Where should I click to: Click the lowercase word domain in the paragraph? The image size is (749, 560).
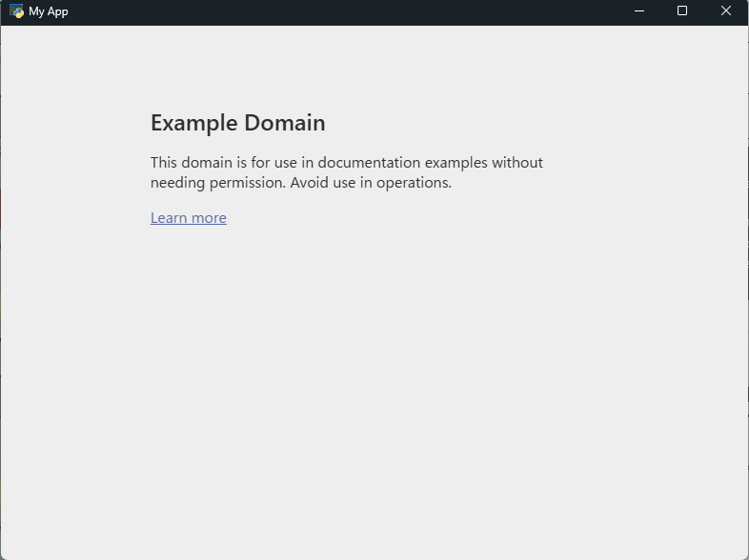[x=207, y=163]
